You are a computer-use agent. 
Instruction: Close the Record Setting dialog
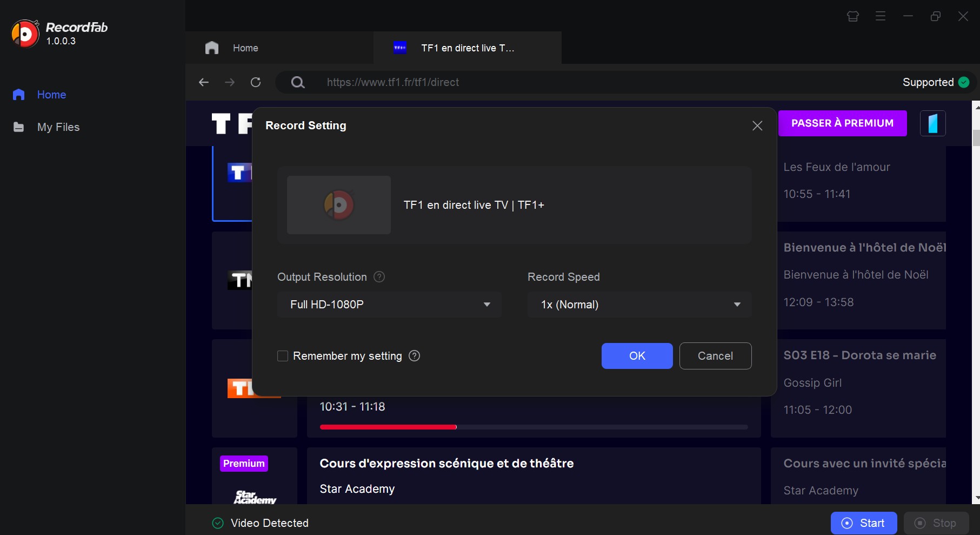coord(757,126)
